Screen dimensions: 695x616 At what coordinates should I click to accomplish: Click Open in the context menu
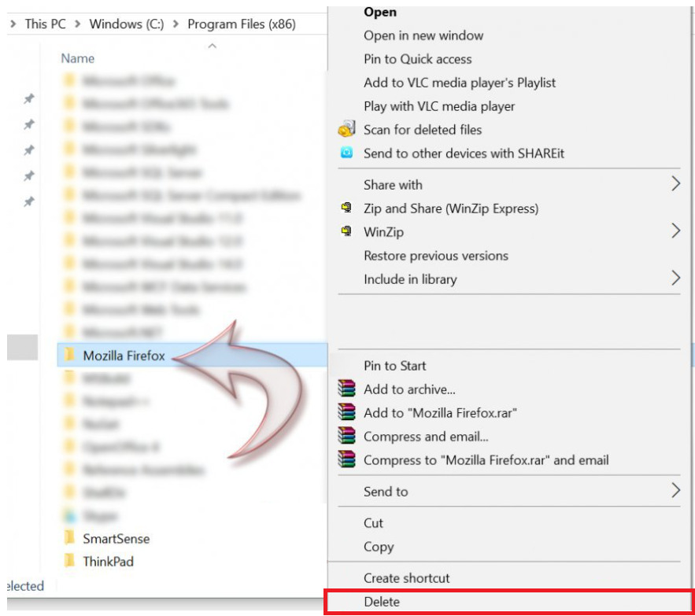pos(380,12)
